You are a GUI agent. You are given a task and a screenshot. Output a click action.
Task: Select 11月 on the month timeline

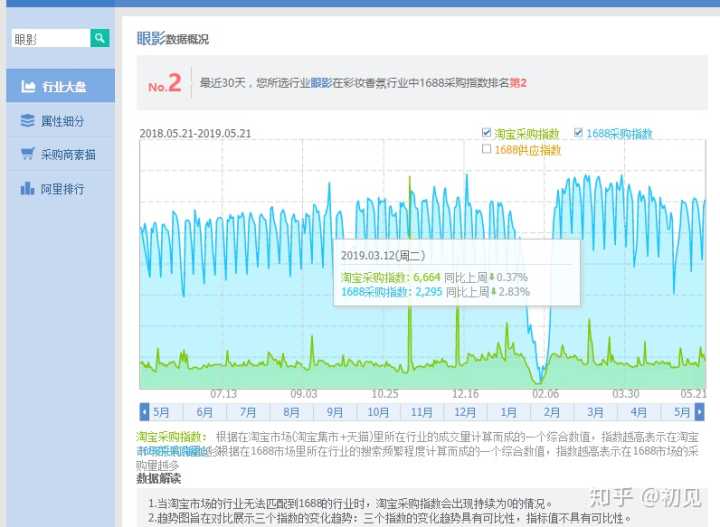[422, 412]
